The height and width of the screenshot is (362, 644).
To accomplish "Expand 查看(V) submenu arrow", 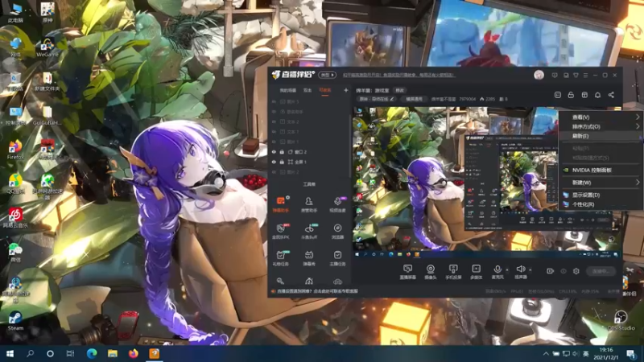I will [x=638, y=117].
